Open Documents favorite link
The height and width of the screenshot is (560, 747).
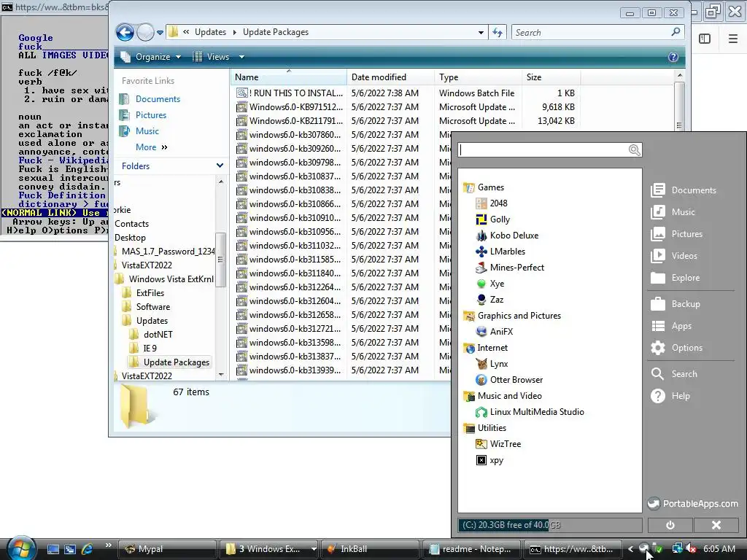pos(150,99)
